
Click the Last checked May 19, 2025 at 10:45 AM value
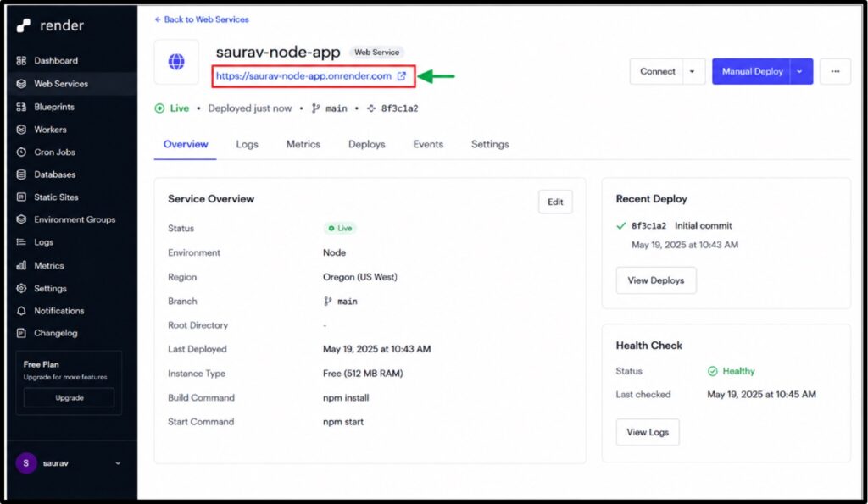tap(761, 395)
